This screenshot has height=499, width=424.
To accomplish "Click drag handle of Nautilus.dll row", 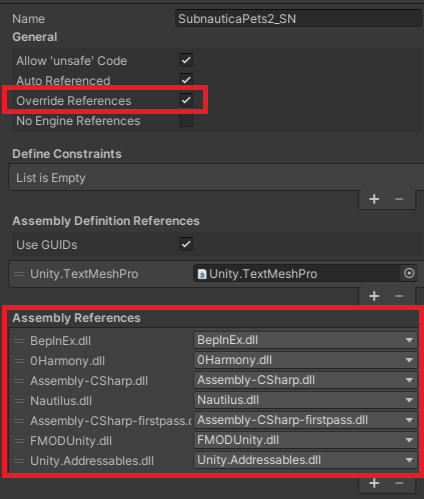I will pos(19,401).
